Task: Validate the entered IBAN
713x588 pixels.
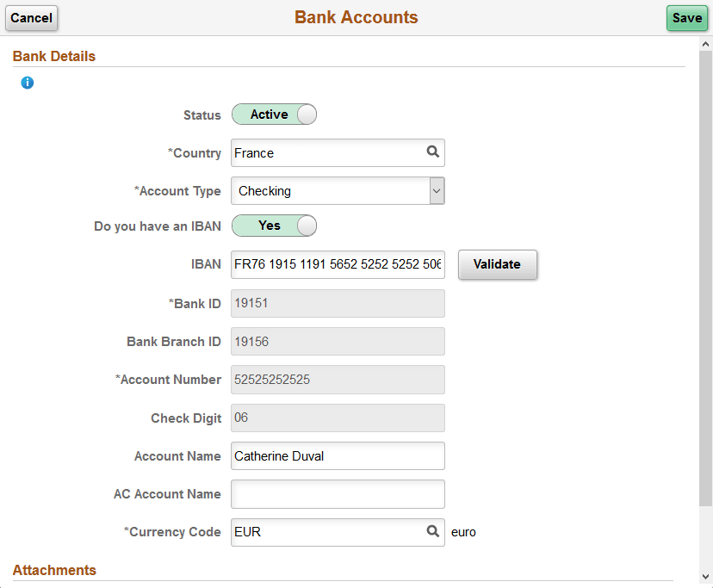Action: [497, 264]
